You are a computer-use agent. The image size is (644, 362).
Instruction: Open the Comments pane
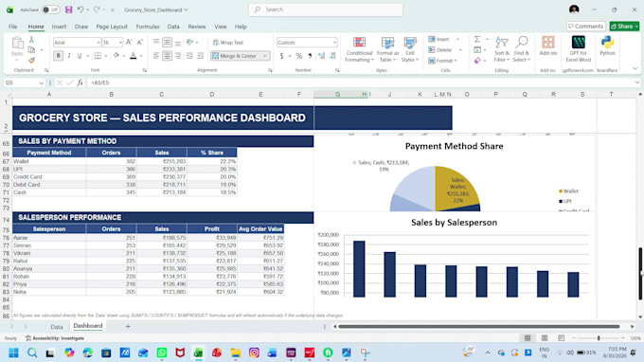(585, 27)
